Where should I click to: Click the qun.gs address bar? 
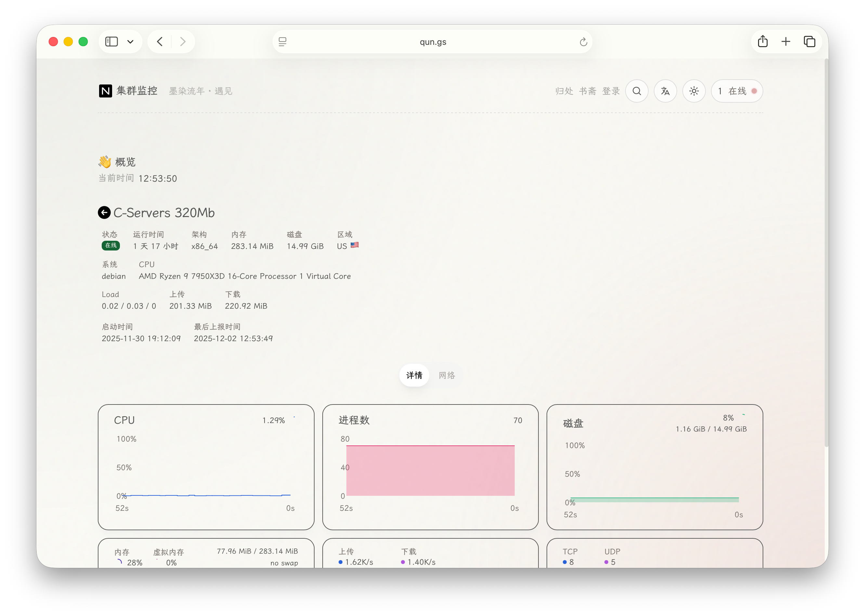pyautogui.click(x=432, y=42)
